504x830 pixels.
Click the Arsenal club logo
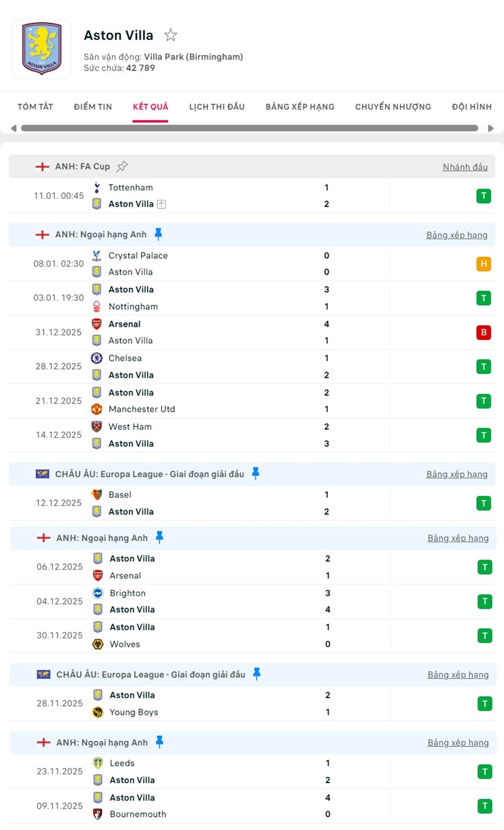[x=97, y=325]
